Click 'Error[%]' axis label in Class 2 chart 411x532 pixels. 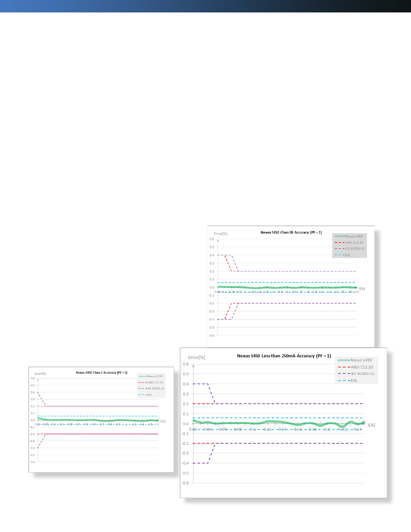(40, 374)
